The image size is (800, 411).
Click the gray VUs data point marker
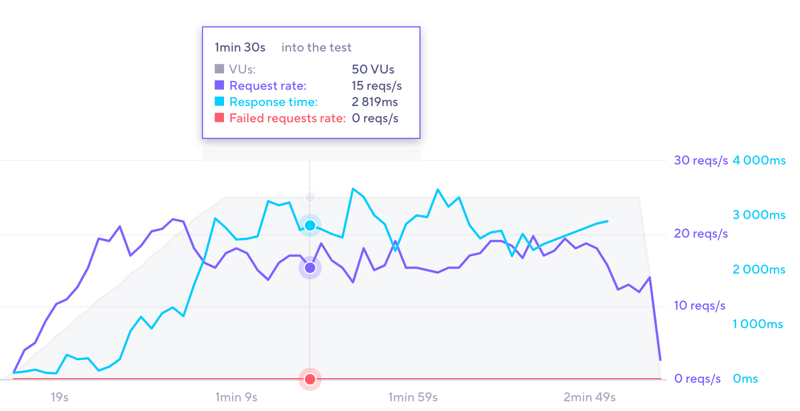click(310, 198)
